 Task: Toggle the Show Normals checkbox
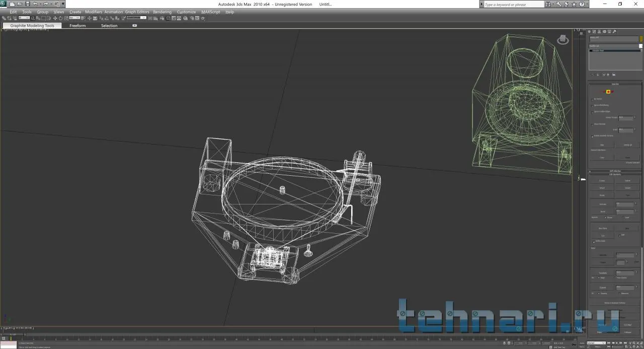click(x=592, y=124)
